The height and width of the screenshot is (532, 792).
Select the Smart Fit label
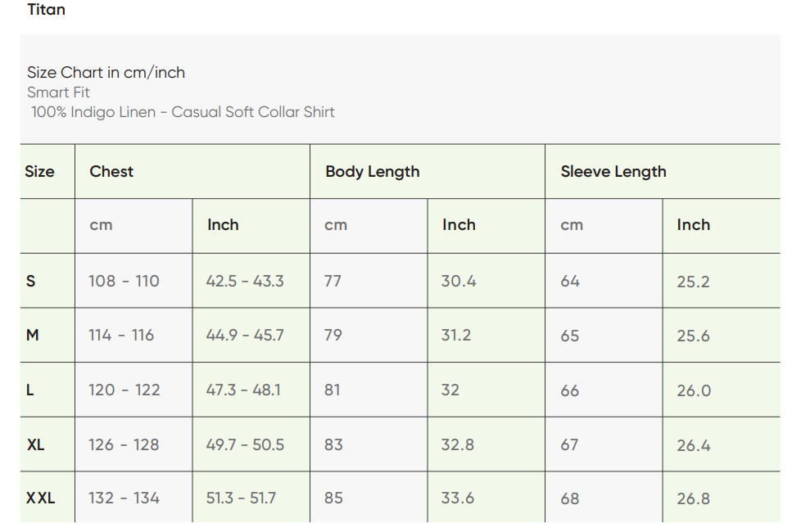[58, 92]
